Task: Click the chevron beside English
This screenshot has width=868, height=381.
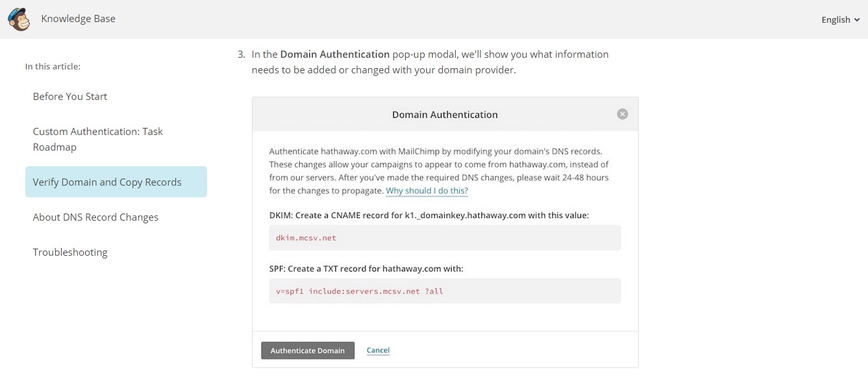Action: [857, 20]
